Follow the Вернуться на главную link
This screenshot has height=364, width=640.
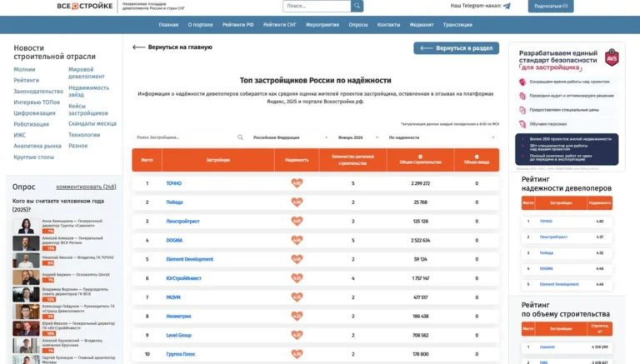[x=167, y=47]
